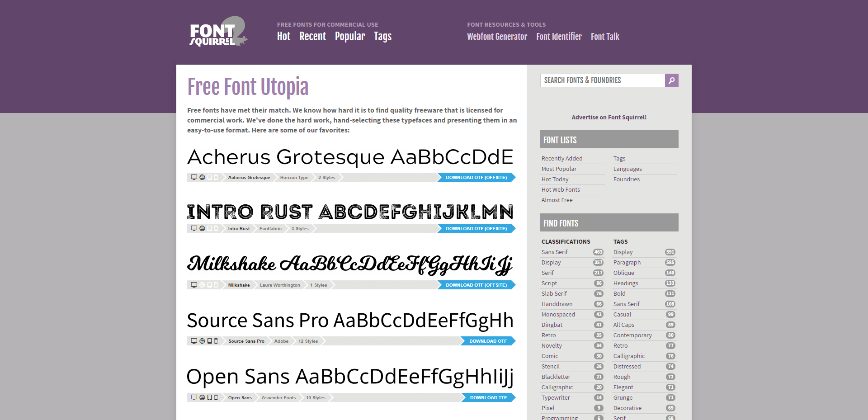Open the Font Squirrel logo home link
Screen dimensions: 868x420
218,31
